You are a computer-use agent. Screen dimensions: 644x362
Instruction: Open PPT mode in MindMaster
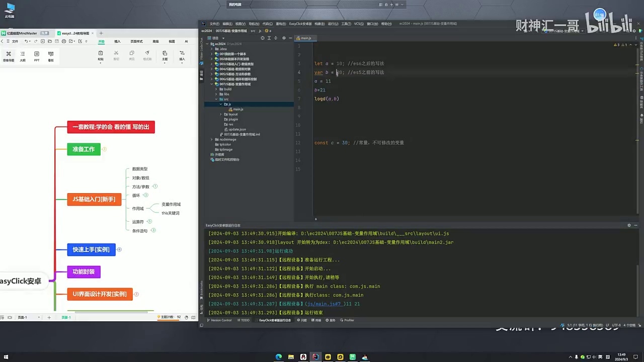coord(37,56)
